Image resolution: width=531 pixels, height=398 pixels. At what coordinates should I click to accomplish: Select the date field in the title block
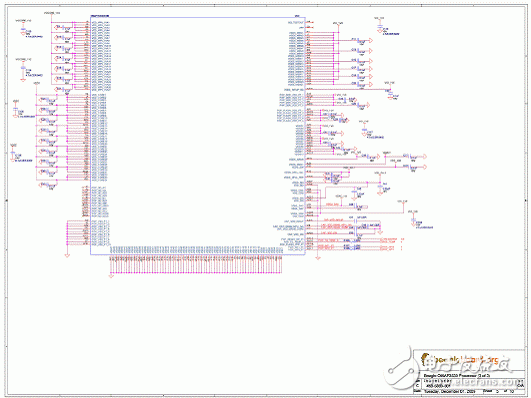449,391
